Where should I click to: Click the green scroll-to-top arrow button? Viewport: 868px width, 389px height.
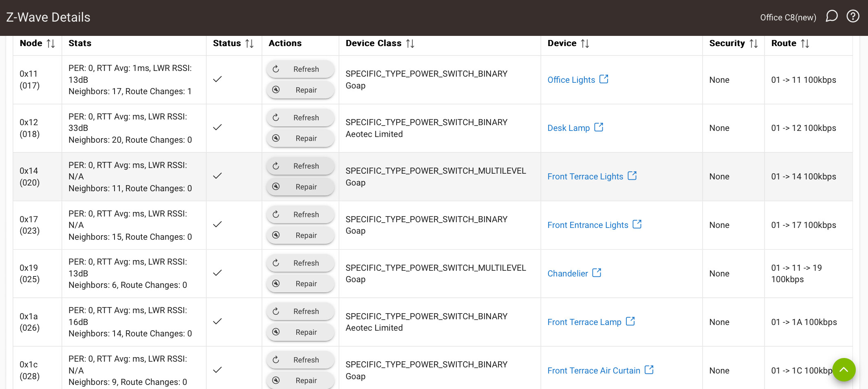[844, 370]
